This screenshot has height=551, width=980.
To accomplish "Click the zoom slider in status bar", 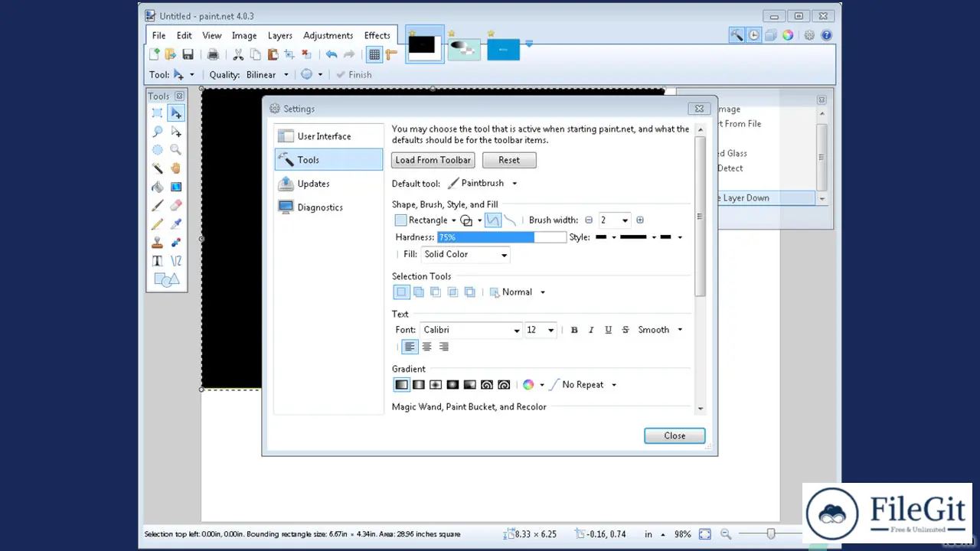I will pyautogui.click(x=771, y=534).
